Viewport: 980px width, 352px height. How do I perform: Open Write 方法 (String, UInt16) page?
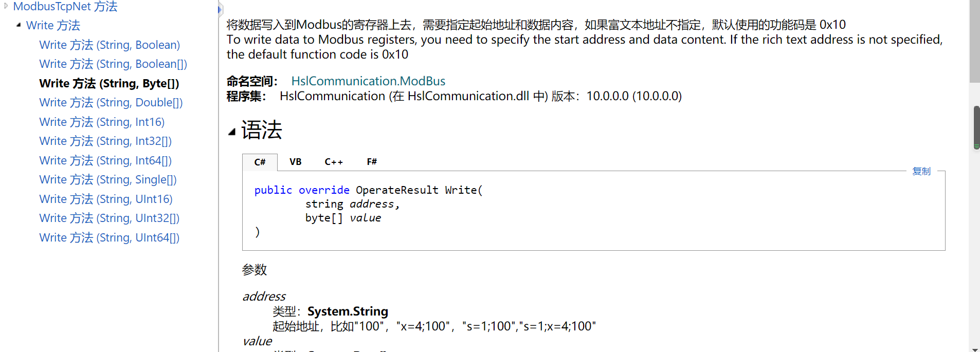click(x=105, y=199)
